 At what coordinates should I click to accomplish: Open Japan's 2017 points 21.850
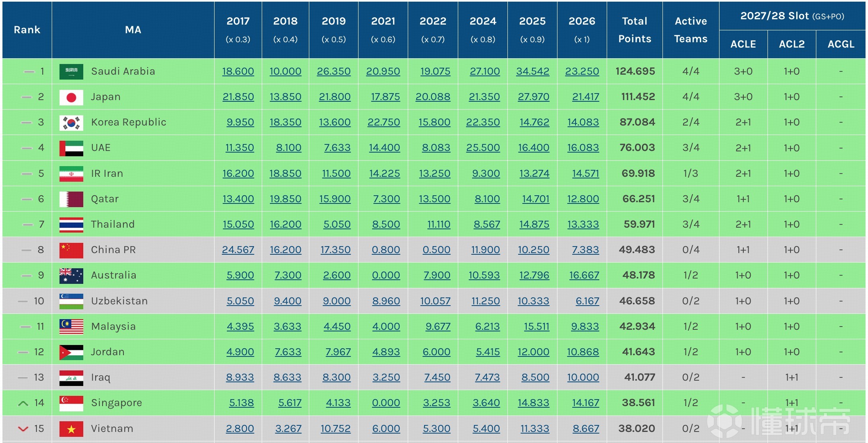(238, 97)
